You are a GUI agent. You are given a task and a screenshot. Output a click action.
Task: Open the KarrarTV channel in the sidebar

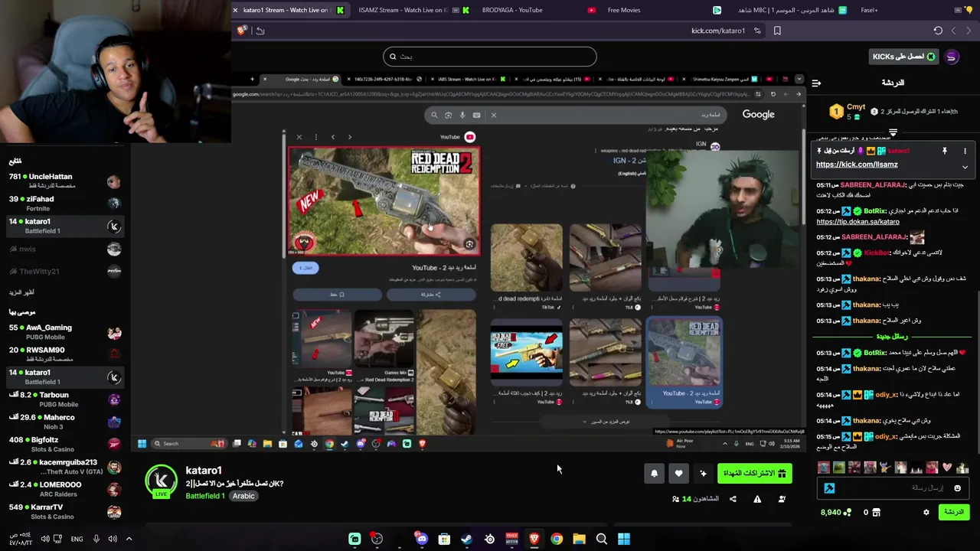point(64,511)
